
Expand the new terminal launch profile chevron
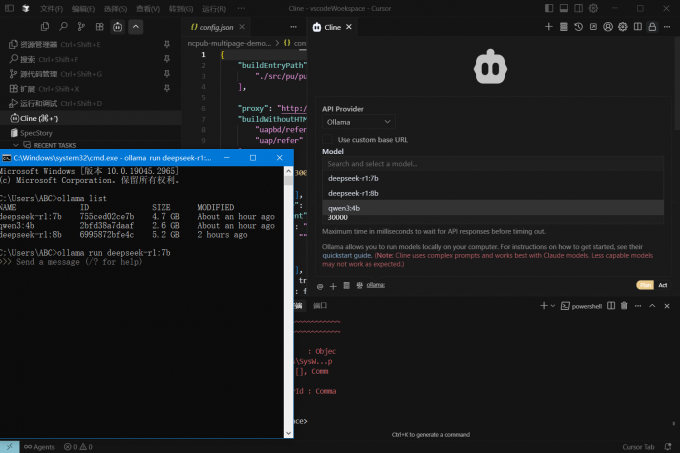553,305
